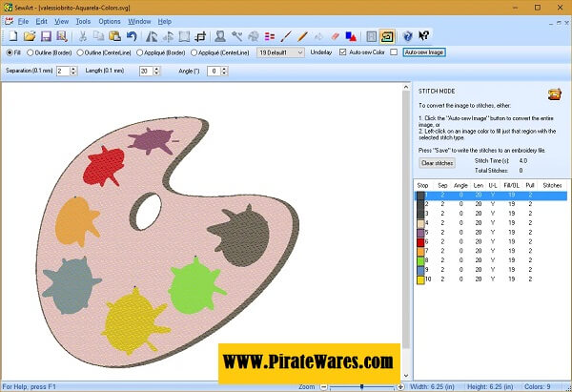Click the Save disk icon
The width and height of the screenshot is (572, 392).
pyautogui.click(x=45, y=35)
